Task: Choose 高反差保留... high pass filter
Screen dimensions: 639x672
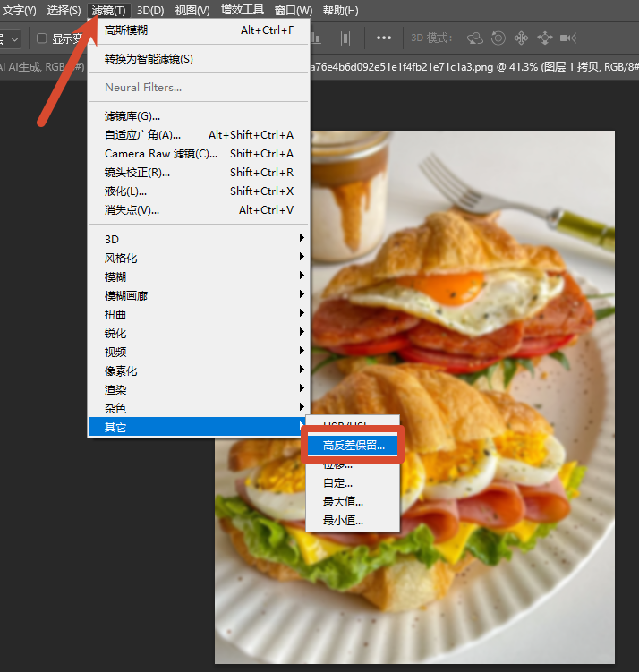Action: pos(353,446)
